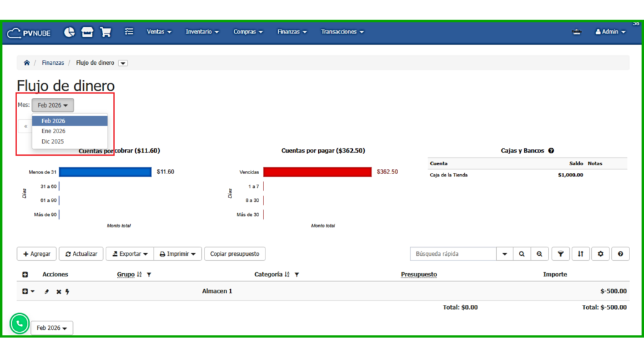Click the green phone call button
Screen dimensions: 644x362
(19, 324)
